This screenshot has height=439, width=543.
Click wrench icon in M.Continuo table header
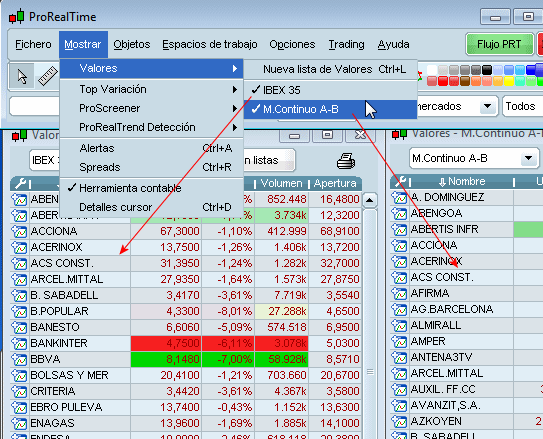tap(401, 181)
